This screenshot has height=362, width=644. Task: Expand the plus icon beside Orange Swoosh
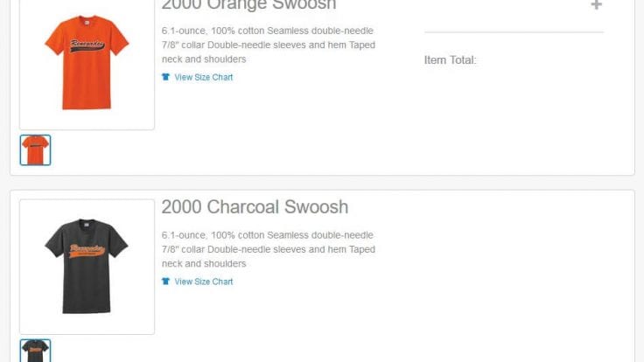coord(596,4)
